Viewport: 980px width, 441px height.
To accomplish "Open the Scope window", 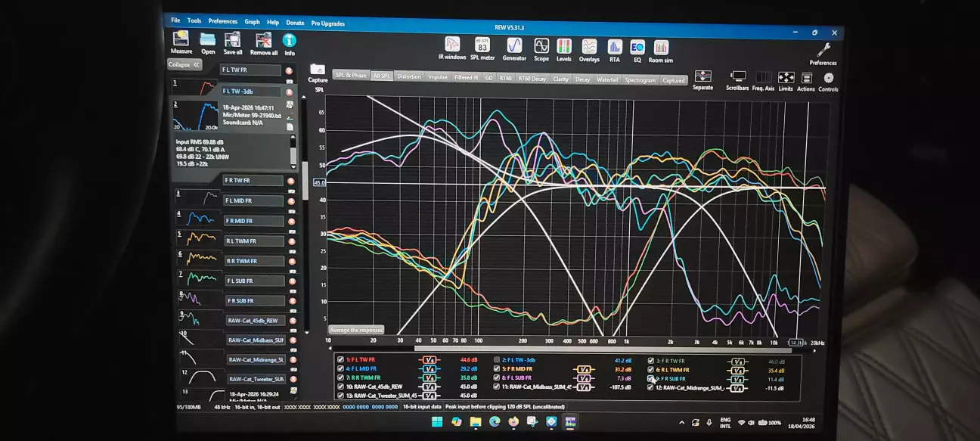I will (541, 48).
